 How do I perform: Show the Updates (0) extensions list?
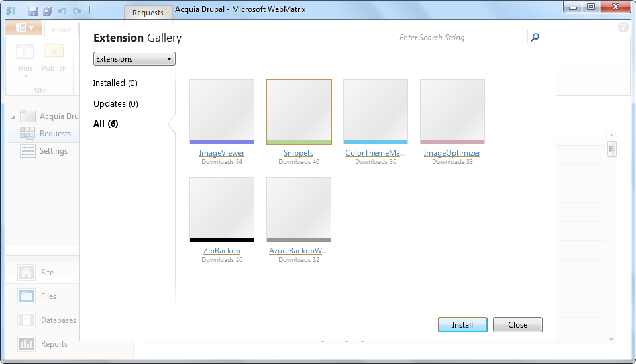point(115,104)
